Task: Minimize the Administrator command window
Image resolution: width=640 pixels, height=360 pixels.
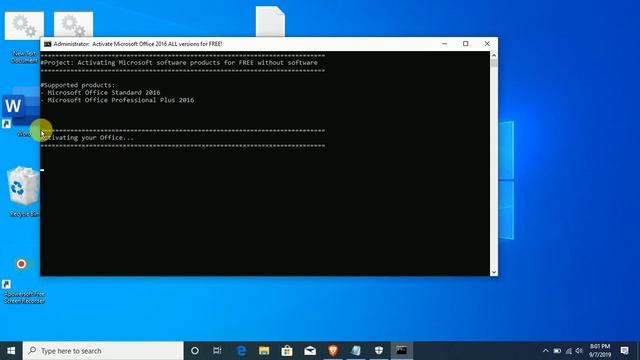Action: tap(444, 44)
